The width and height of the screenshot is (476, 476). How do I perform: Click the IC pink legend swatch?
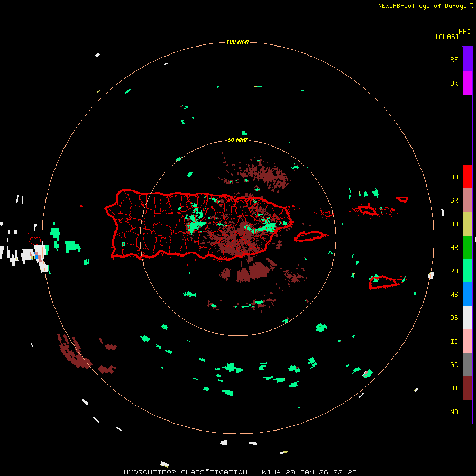467,341
